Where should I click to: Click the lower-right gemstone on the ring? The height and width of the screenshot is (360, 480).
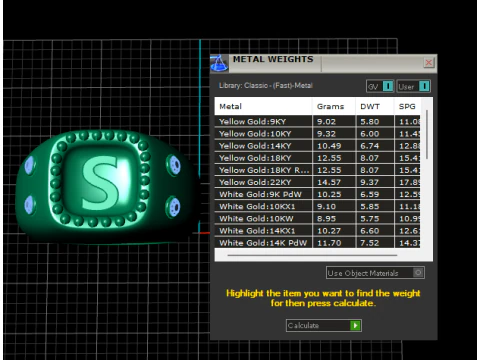tap(174, 207)
